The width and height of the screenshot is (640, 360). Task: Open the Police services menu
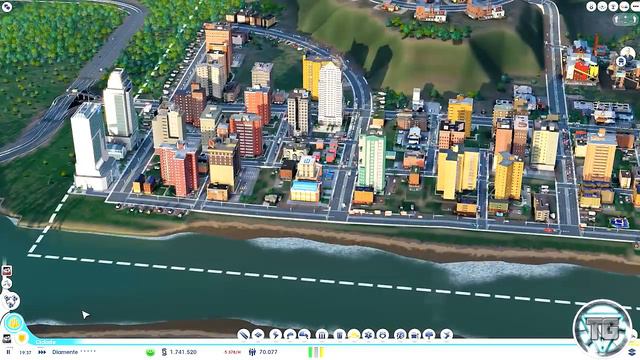click(382, 335)
